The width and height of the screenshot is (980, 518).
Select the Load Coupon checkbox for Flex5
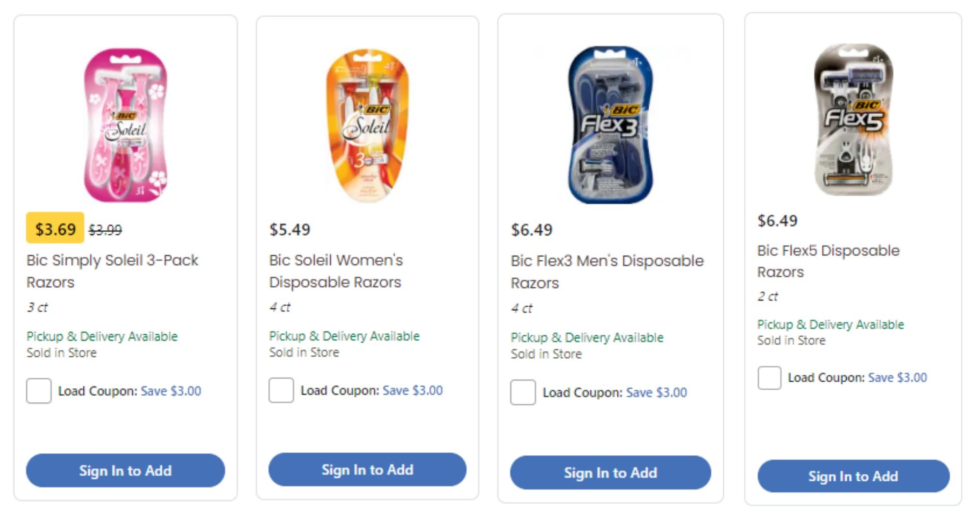pyautogui.click(x=769, y=378)
